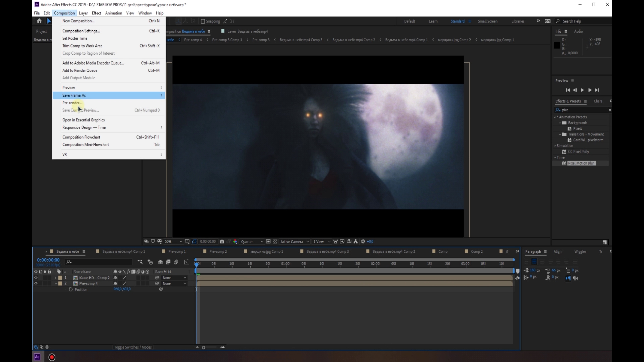Open the Active Camera view dropdown

(294, 242)
